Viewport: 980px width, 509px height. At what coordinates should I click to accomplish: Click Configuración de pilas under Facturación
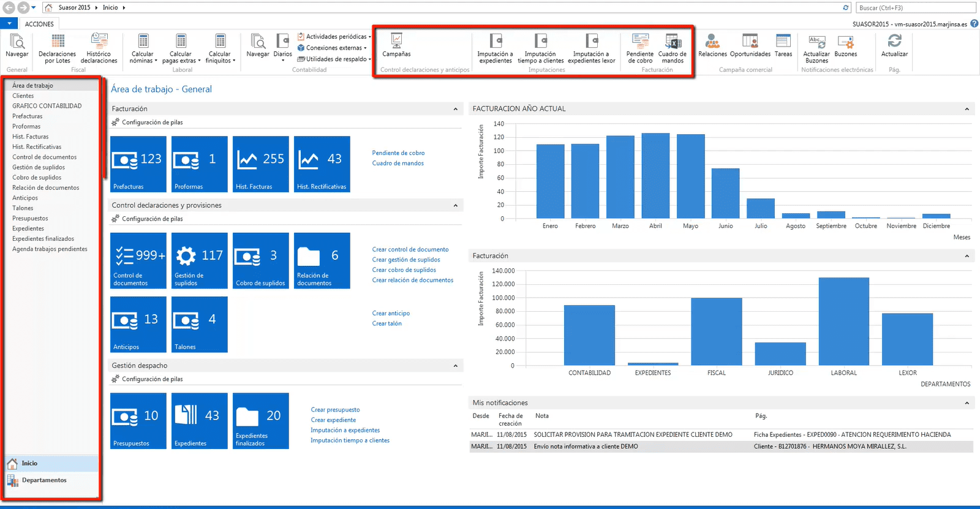coord(152,123)
